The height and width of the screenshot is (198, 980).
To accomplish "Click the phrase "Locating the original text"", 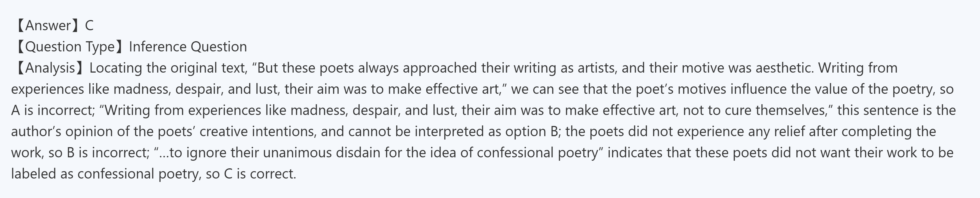I will [x=167, y=68].
